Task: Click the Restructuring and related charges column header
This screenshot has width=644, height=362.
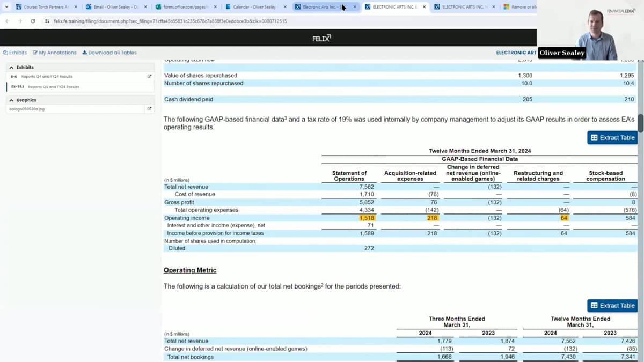Action: 538,176
